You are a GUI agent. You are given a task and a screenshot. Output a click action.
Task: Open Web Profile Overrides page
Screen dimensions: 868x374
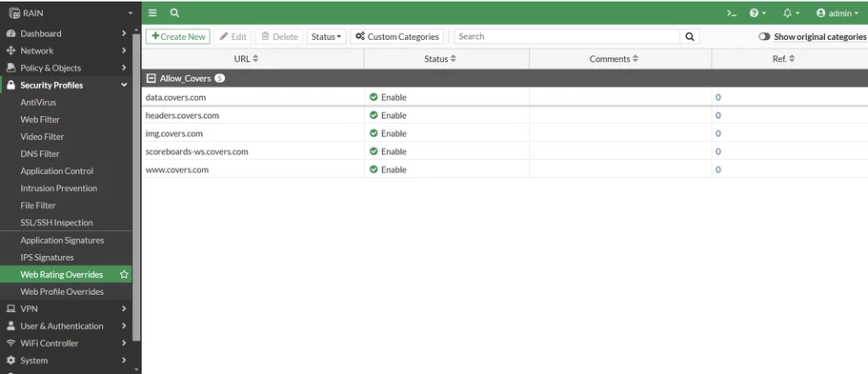click(x=62, y=291)
